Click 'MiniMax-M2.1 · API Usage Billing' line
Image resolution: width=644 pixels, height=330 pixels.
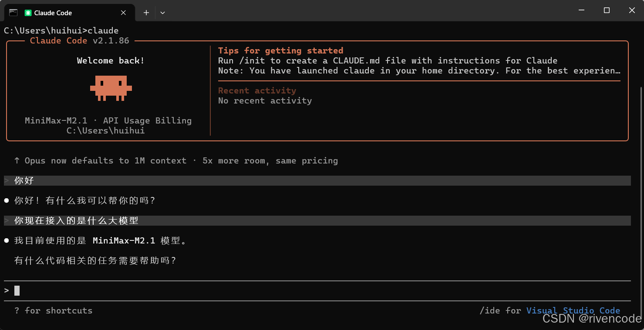108,120
